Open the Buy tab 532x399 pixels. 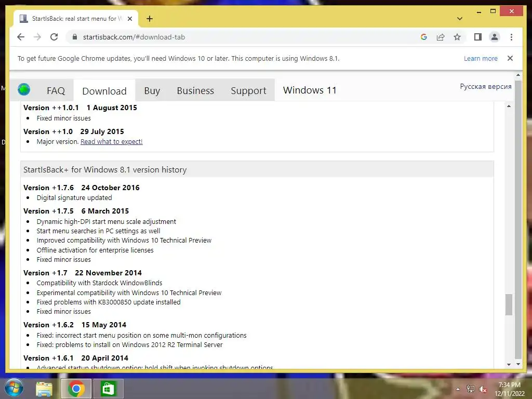pos(152,90)
